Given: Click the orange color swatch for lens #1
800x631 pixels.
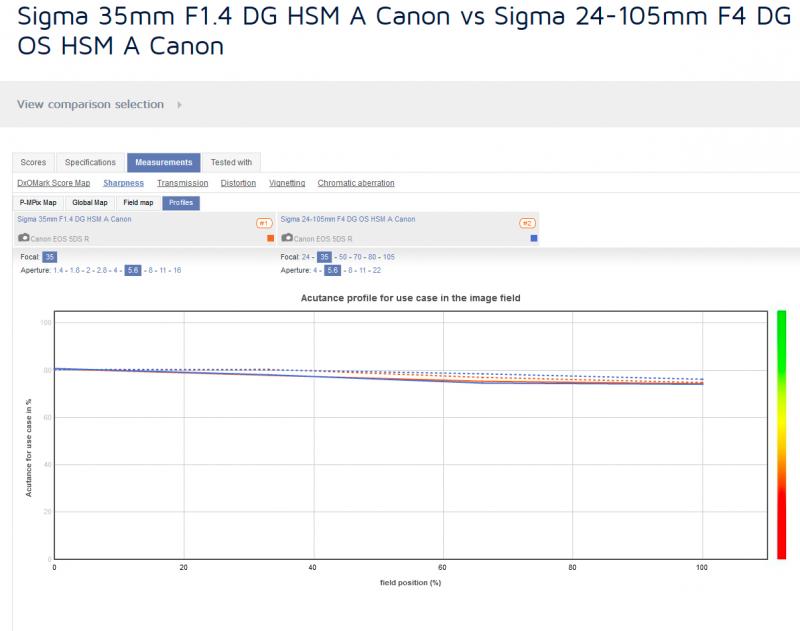Looking at the screenshot, I should click(270, 238).
